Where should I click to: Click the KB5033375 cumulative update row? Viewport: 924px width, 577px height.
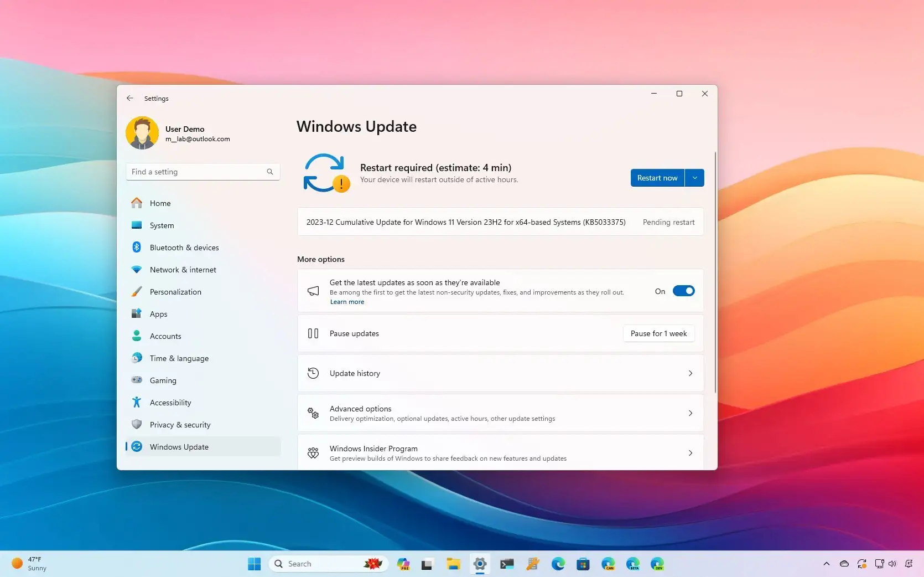(x=500, y=222)
